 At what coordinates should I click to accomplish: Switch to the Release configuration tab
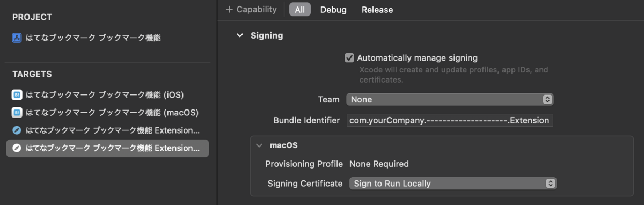click(377, 10)
